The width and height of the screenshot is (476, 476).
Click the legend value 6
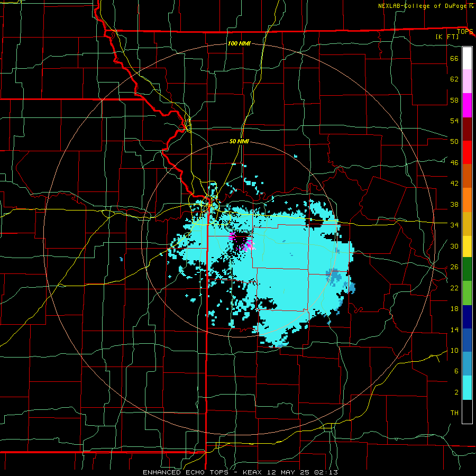(456, 371)
